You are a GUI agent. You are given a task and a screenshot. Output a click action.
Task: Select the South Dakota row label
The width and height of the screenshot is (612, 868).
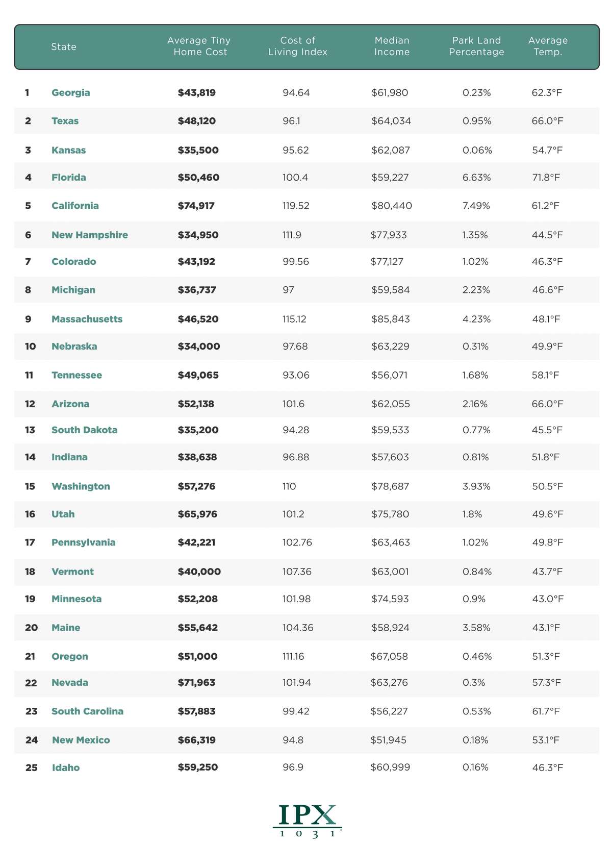pyautogui.click(x=85, y=430)
